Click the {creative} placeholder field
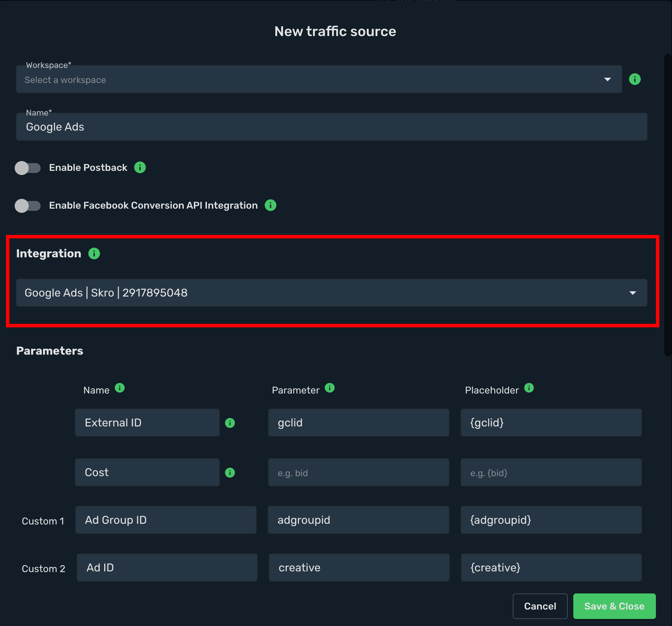Viewport: 672px width, 626px height. coord(551,568)
